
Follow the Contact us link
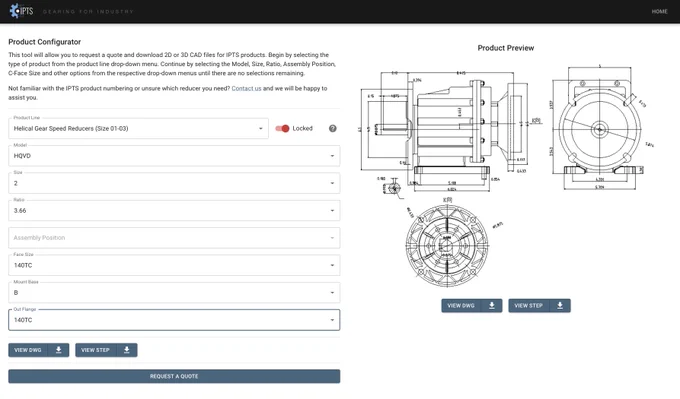click(x=246, y=88)
